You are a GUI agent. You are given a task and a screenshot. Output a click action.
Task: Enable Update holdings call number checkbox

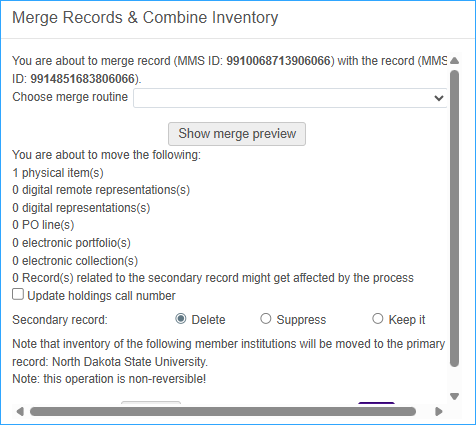click(18, 295)
